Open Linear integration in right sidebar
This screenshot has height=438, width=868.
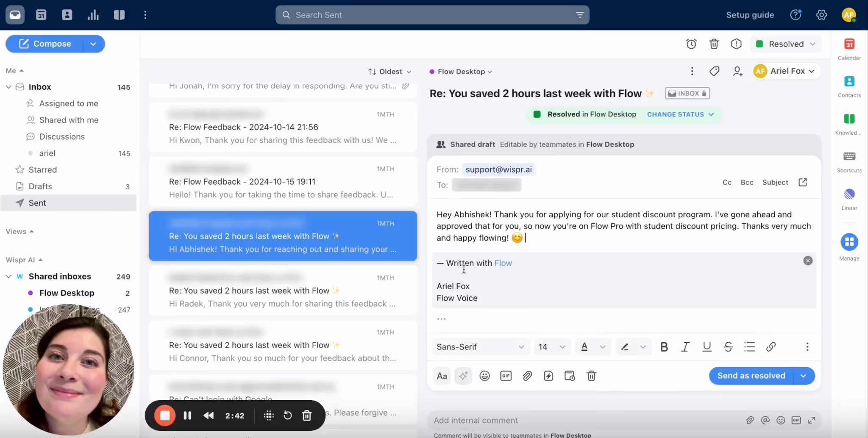coord(849,199)
